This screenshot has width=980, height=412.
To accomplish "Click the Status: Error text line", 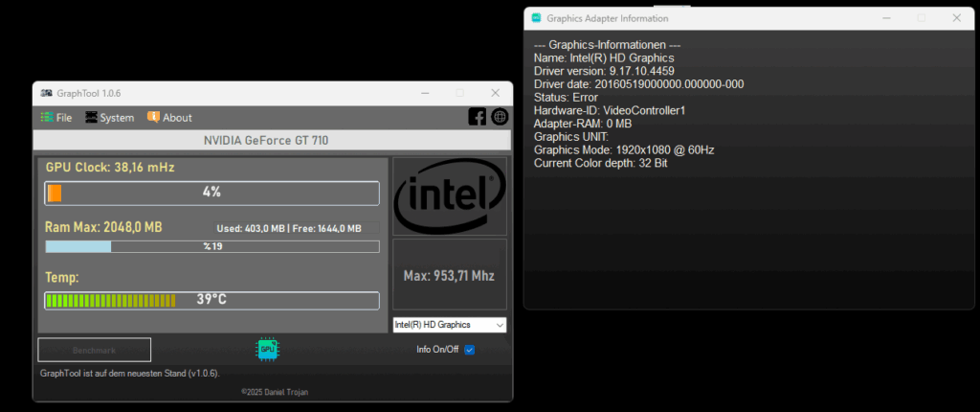I will click(567, 97).
